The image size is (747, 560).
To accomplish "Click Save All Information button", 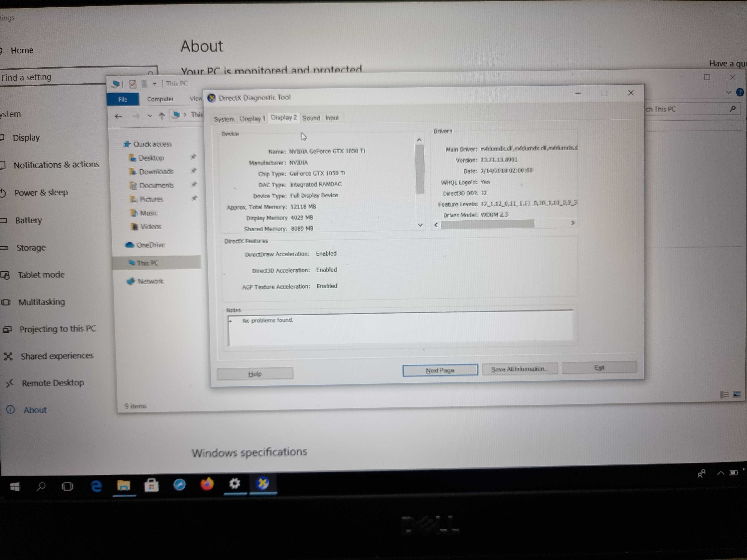I will coord(519,369).
